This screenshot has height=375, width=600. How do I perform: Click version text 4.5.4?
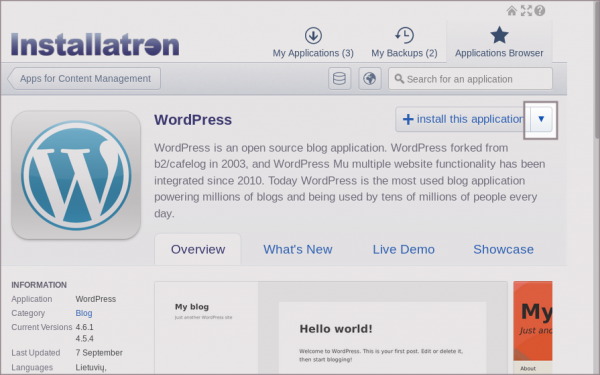point(84,339)
